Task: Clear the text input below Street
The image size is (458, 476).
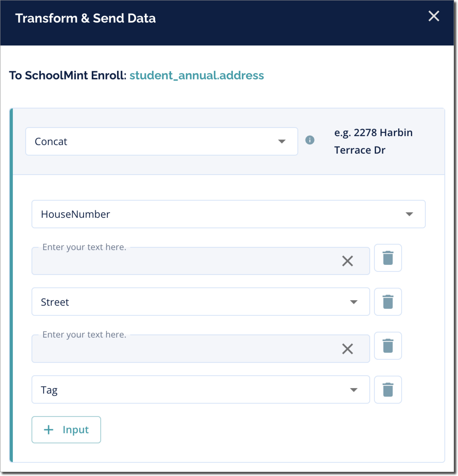Action: pos(347,349)
